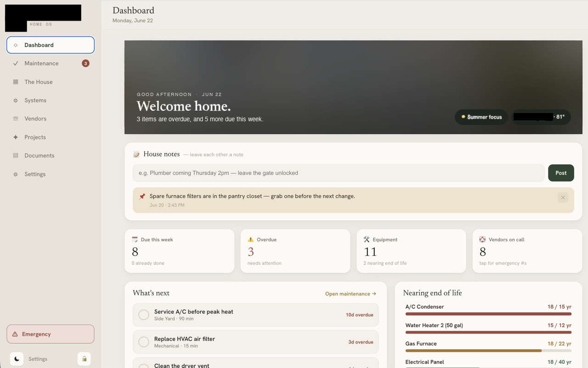Click the Summer focus pill
Viewport: 588px width, 368px height.
(481, 117)
